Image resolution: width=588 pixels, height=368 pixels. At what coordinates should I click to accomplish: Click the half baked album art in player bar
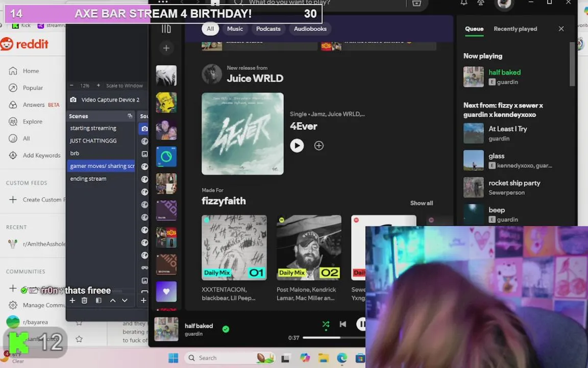[166, 329]
